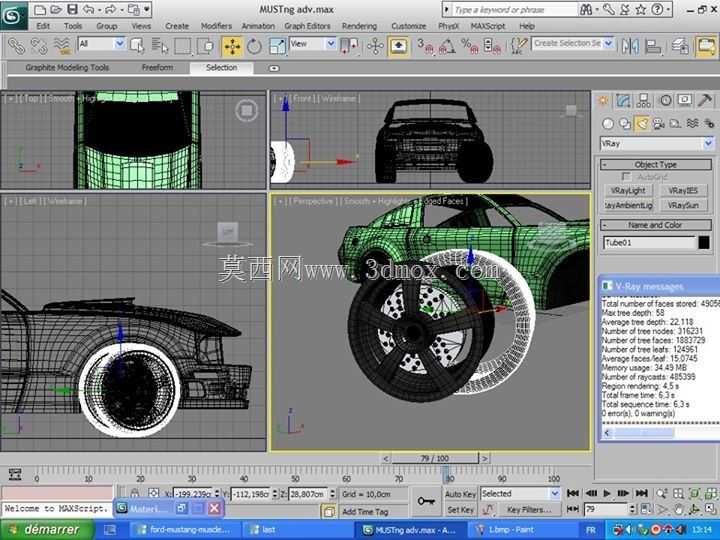Switch to the Freeform ribbon tab

[158, 68]
